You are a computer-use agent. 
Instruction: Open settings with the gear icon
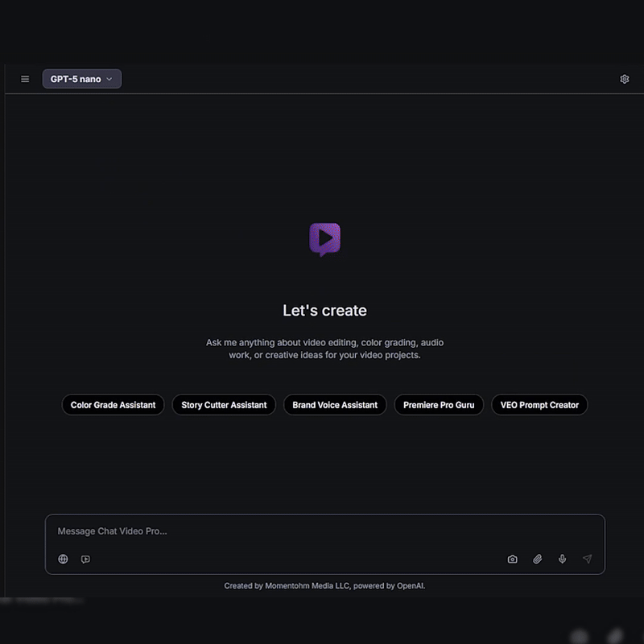[x=625, y=79]
